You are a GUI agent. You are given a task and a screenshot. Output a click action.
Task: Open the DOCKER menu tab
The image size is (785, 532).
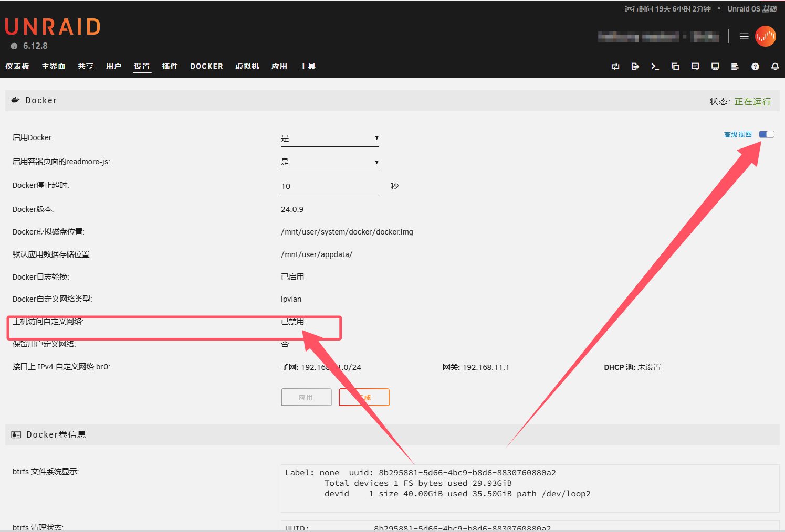206,66
